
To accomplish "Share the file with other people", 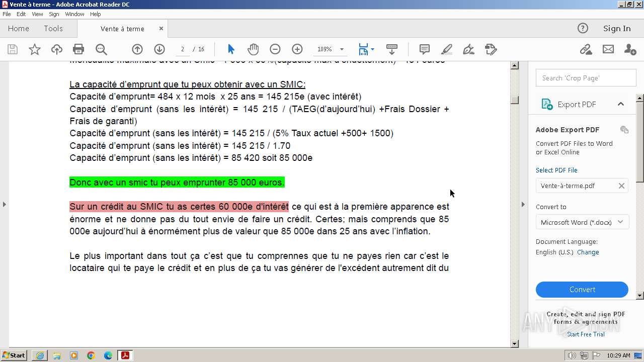I will 630,49.
